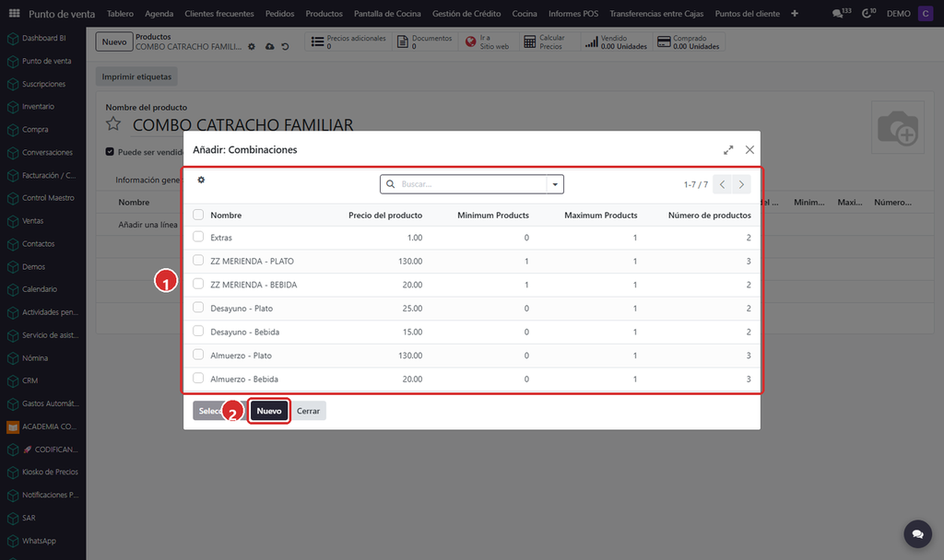
Task: Open Vendido units stat button
Action: tap(616, 41)
